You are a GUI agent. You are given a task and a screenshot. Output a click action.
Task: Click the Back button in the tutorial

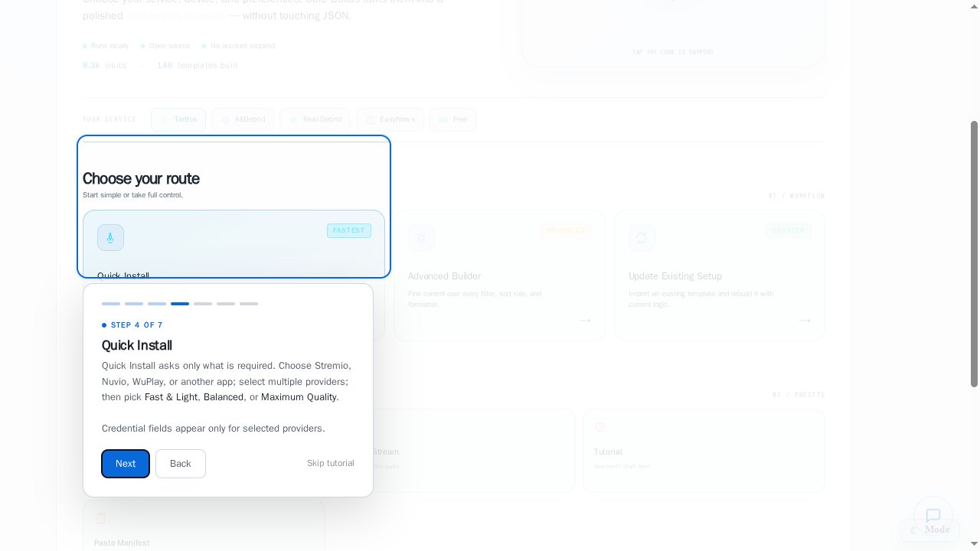(x=181, y=464)
